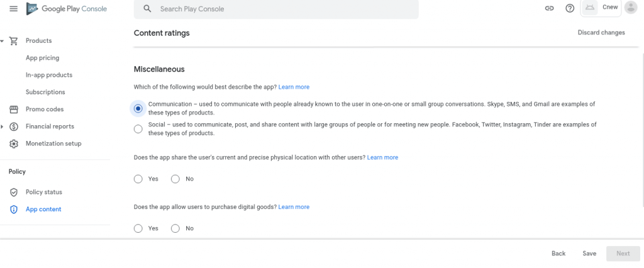Click the Monetization setup gear icon
Screen dimensions: 644x268
point(13,143)
